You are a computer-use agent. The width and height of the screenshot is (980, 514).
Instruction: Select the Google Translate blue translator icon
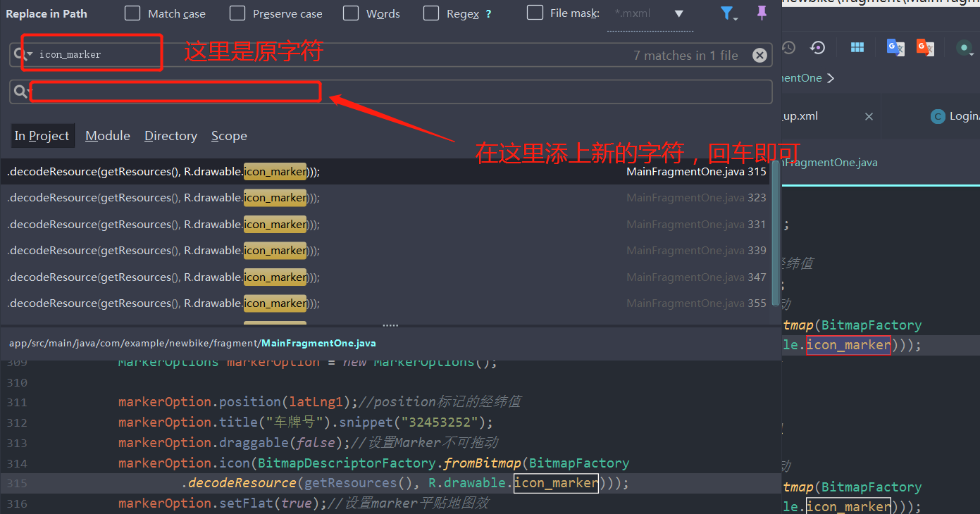(896, 47)
